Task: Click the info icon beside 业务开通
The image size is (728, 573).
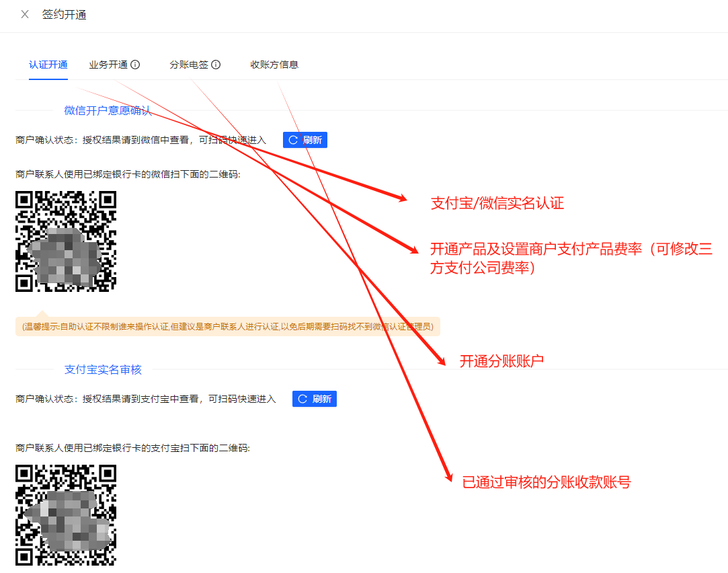Action: (135, 65)
